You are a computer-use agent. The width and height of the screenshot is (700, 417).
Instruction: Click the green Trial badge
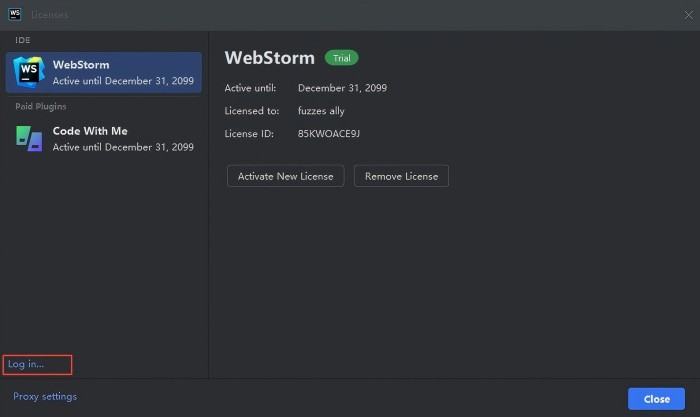(x=342, y=58)
